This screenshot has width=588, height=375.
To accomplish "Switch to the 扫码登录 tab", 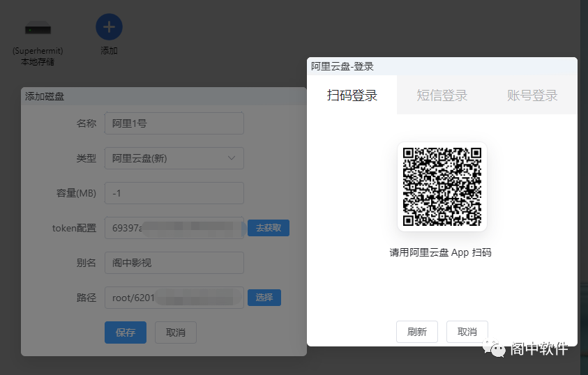I will pyautogui.click(x=352, y=95).
